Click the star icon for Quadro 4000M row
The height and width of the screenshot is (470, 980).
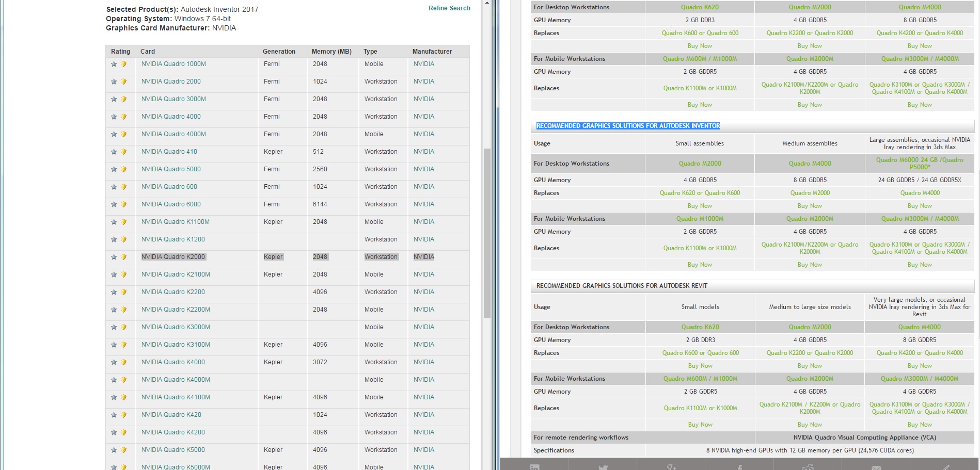point(114,134)
